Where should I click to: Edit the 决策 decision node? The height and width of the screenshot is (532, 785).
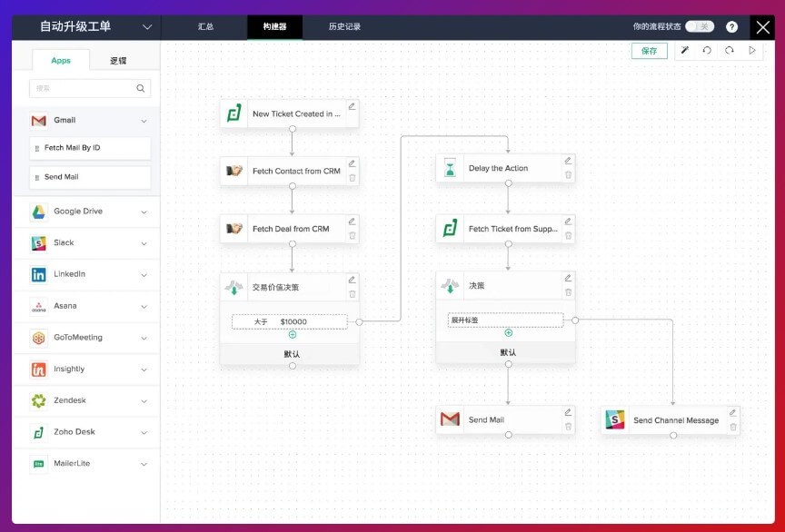568,279
